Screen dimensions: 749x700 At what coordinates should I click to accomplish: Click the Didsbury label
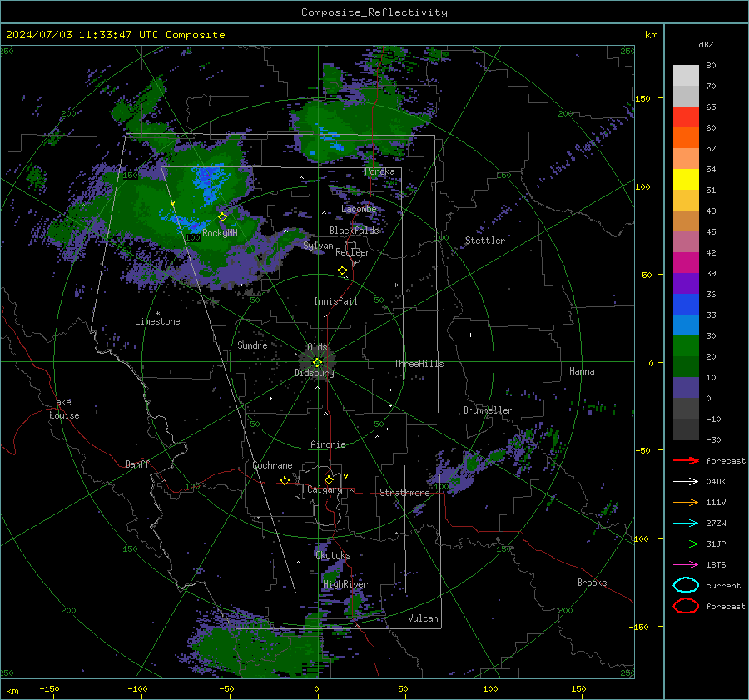314,373
